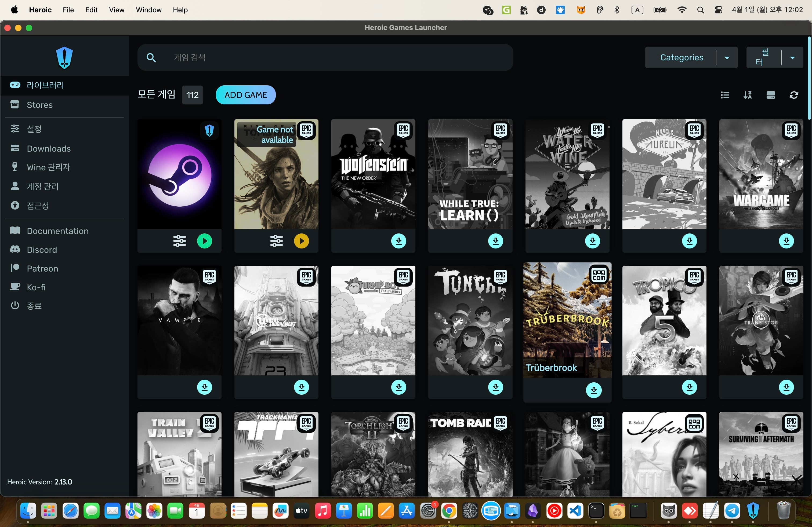Viewport: 812px width, 527px height.
Task: Download Where the Water Tastes Like Wine
Action: [x=593, y=241]
